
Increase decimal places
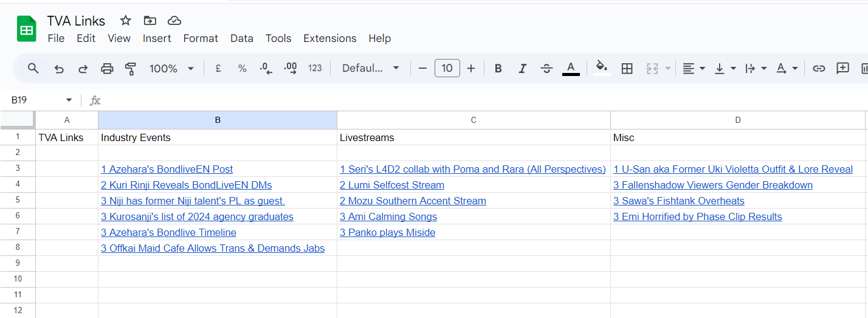291,69
